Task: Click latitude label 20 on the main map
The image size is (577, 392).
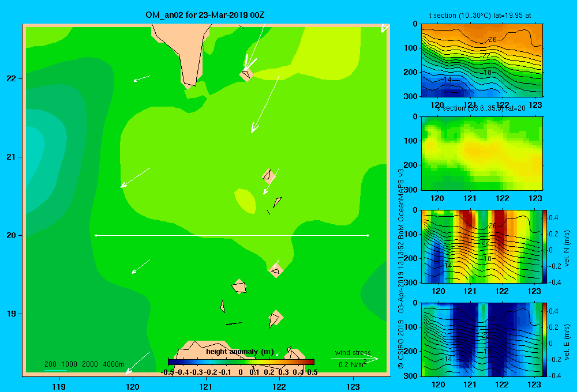Action: 12,235
